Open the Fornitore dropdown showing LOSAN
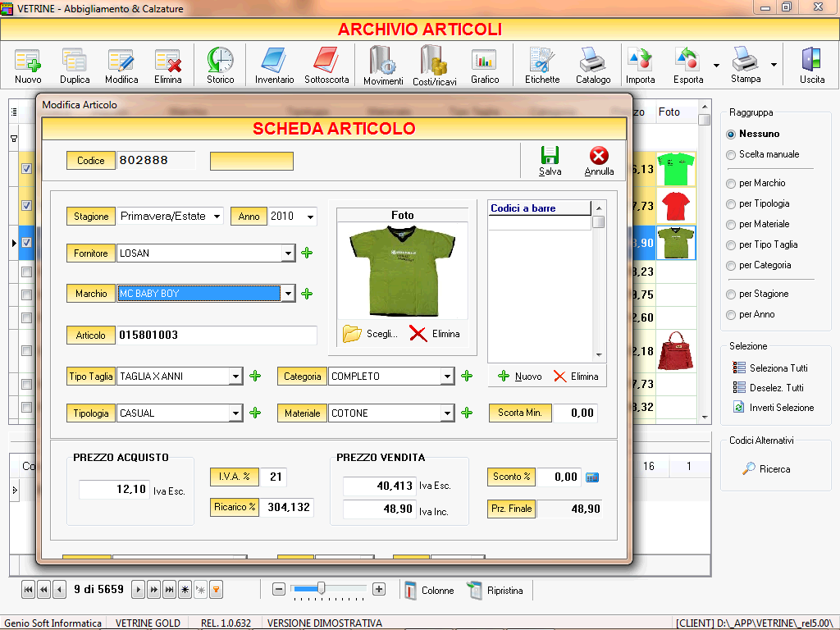 coord(289,253)
